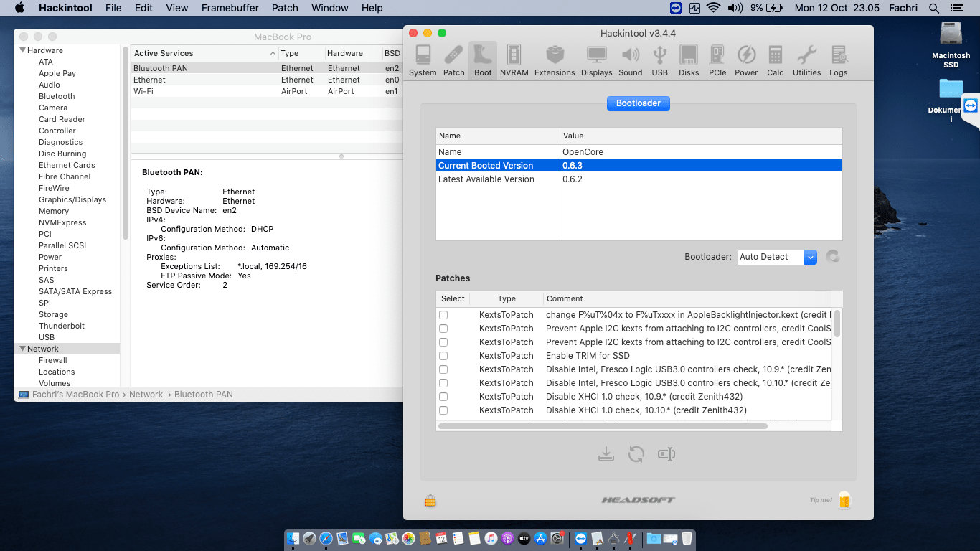Select the Latest Available Version row
The width and height of the screenshot is (980, 551).
(x=639, y=179)
